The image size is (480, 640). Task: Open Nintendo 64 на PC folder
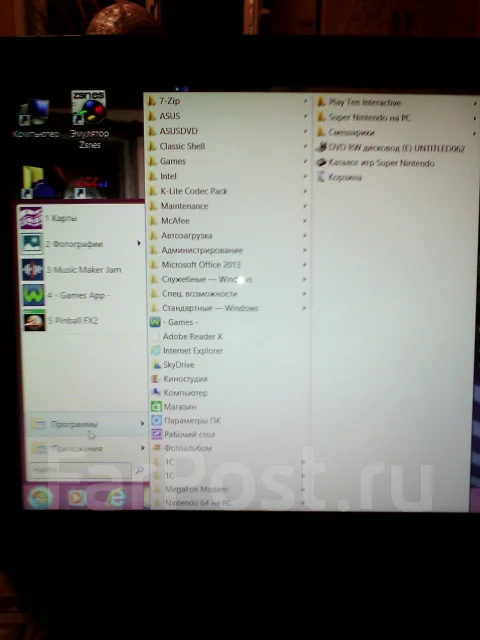pyautogui.click(x=229, y=503)
